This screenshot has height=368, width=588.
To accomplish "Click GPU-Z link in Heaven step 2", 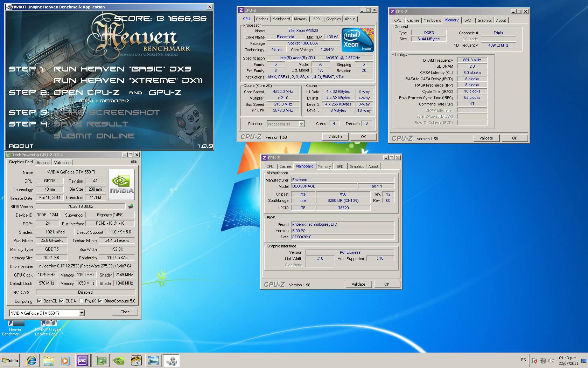I will point(165,93).
